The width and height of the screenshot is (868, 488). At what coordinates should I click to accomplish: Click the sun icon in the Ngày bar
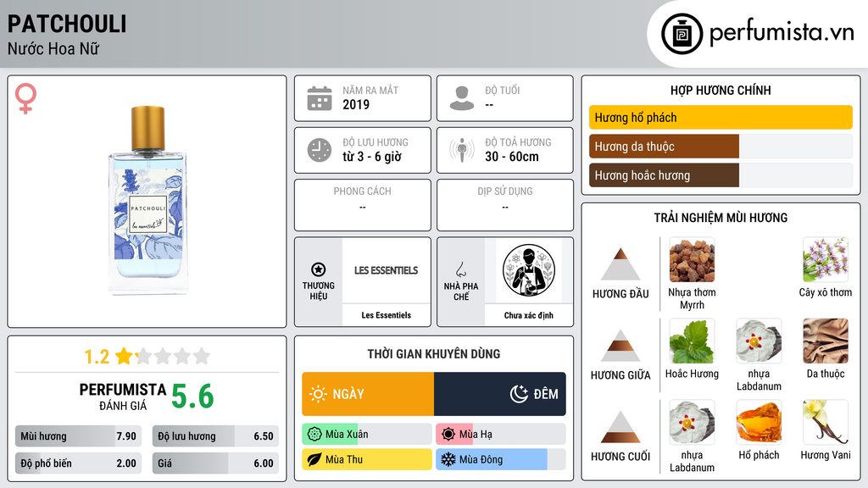318,394
